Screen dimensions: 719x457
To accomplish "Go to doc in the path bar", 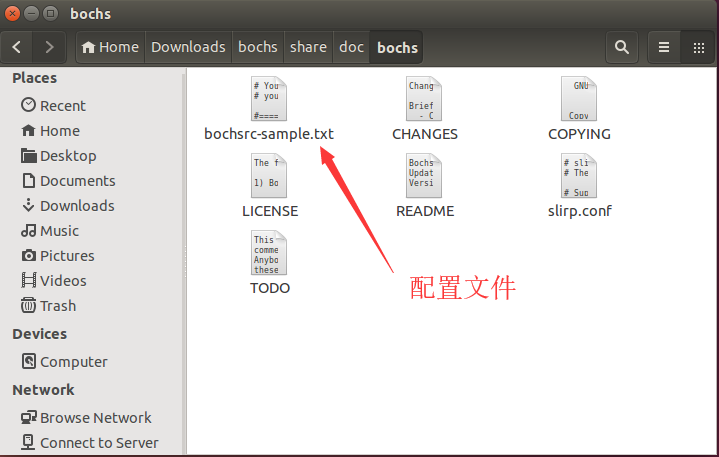I will tap(351, 47).
